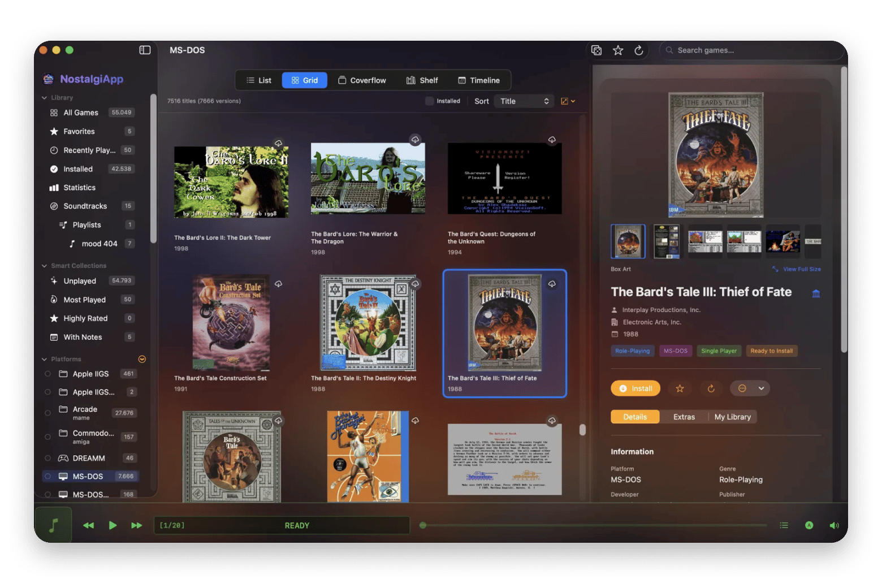Image resolution: width=882 pixels, height=588 pixels.
Task: Switch to Timeline view
Action: pyautogui.click(x=479, y=80)
